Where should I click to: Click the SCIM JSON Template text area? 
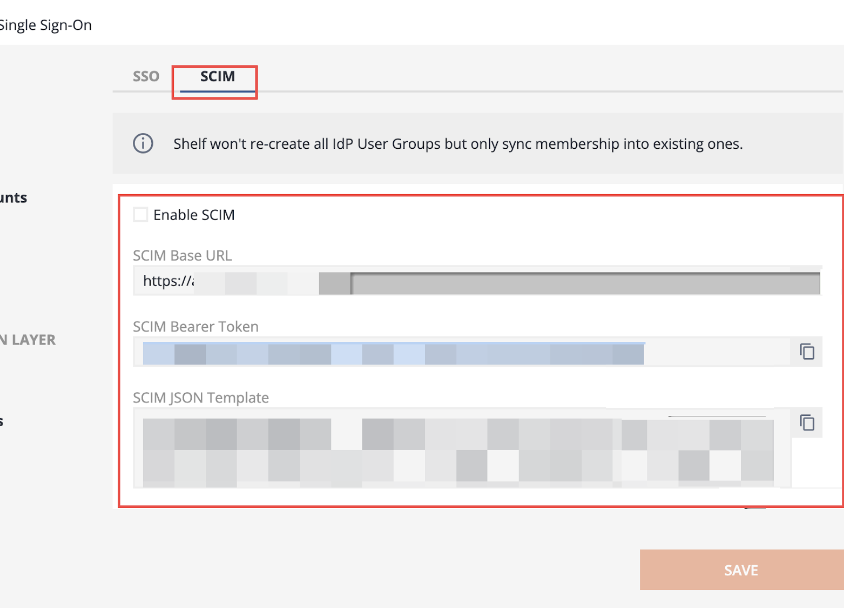point(462,448)
